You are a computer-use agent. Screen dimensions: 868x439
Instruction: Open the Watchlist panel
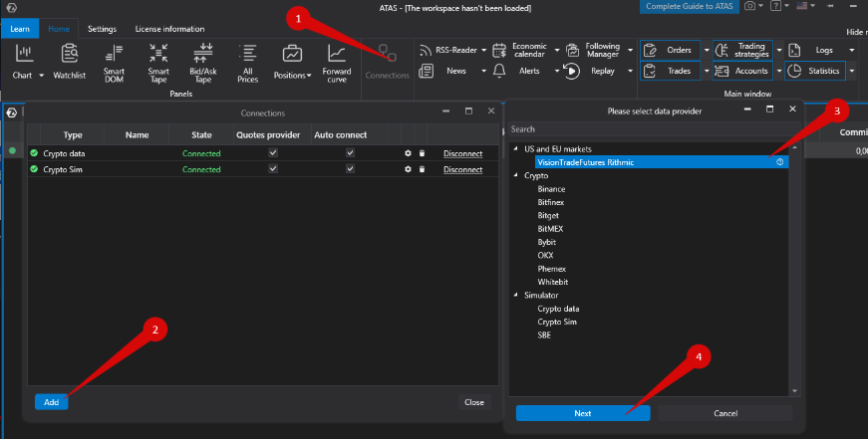(x=69, y=62)
